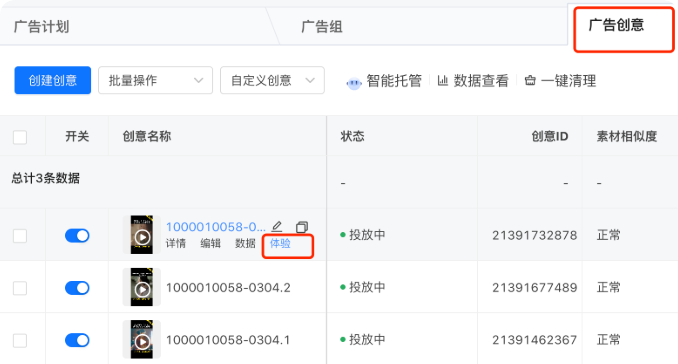
Task: Play video thumbnail for 1000010058-0304.1
Action: pyautogui.click(x=142, y=340)
